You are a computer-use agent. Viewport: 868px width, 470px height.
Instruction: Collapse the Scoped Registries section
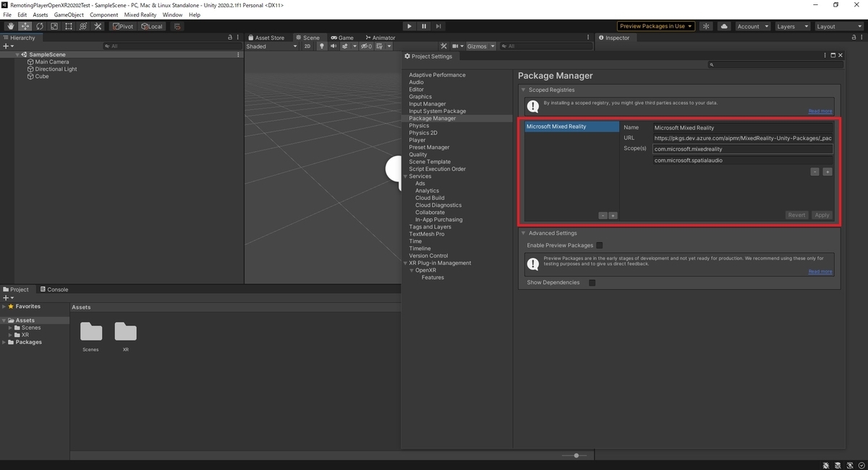[524, 90]
